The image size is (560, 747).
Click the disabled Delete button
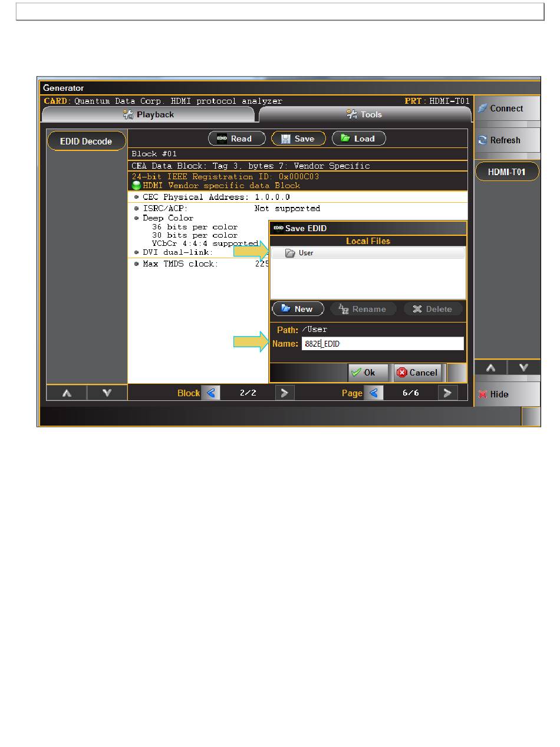(433, 309)
